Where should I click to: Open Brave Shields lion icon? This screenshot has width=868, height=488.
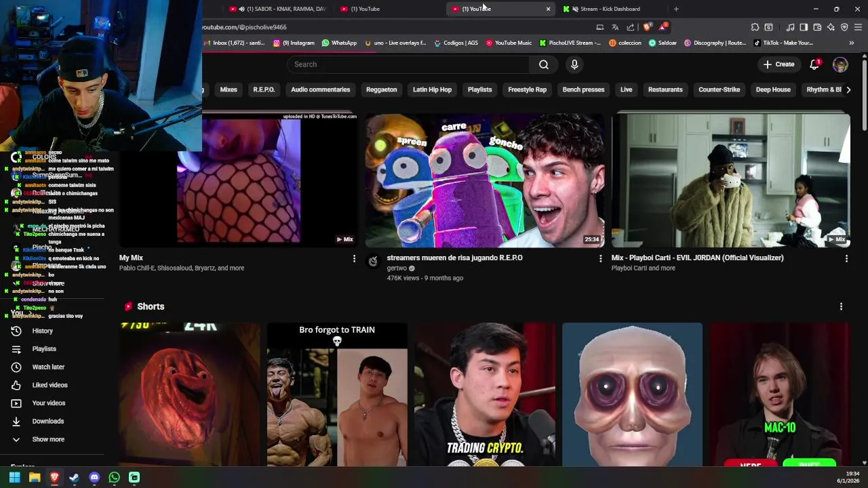(x=647, y=27)
